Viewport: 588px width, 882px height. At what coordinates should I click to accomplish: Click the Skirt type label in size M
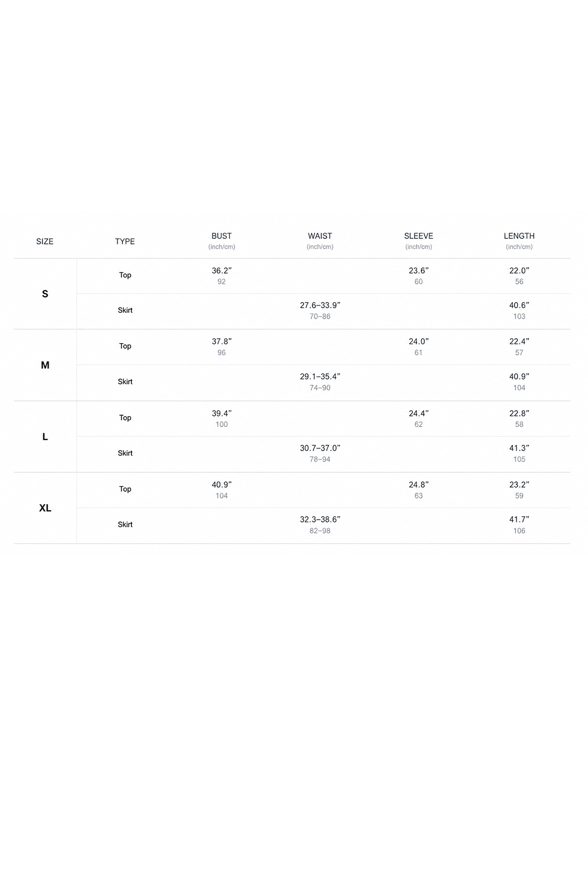click(125, 382)
